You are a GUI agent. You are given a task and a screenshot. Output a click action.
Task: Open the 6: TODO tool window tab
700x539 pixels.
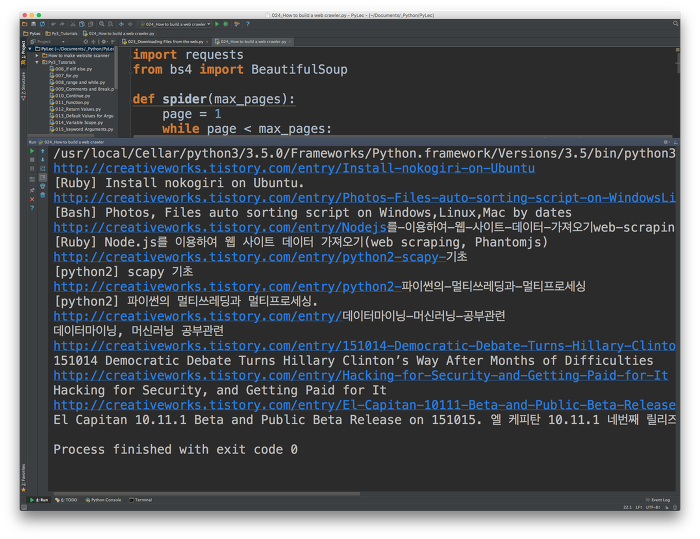point(66,500)
